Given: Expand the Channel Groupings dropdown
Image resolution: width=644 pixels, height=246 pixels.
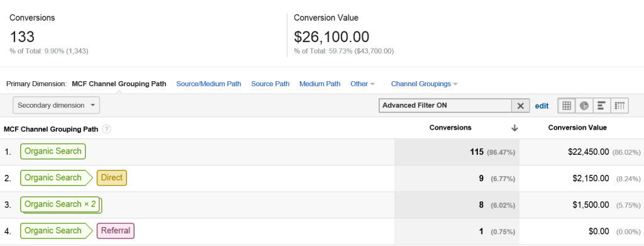Looking at the screenshot, I should [425, 84].
